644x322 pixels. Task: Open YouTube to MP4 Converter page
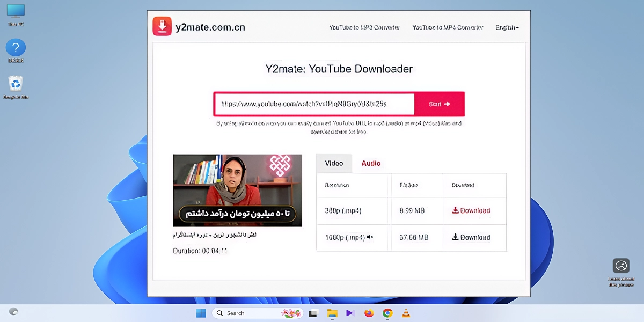pos(448,27)
